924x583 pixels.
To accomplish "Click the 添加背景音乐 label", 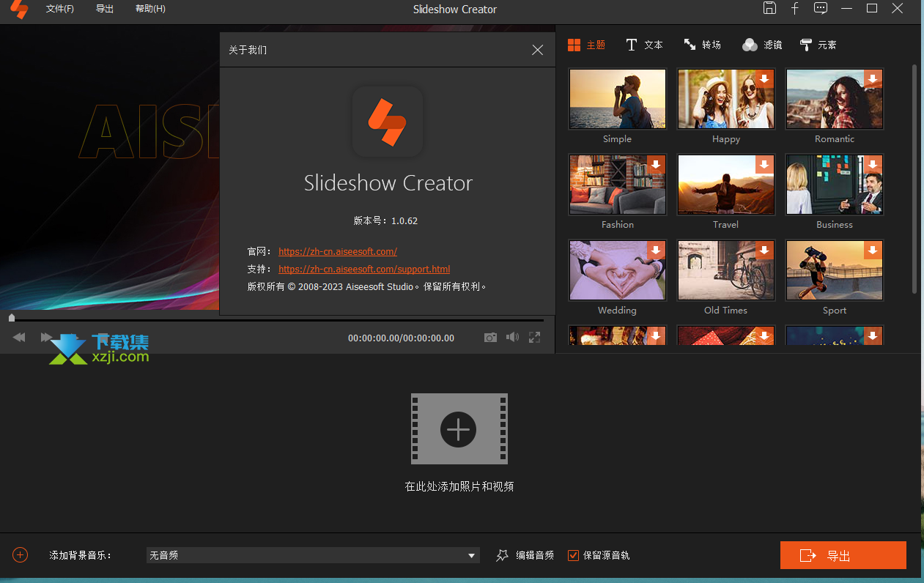I will [x=81, y=555].
